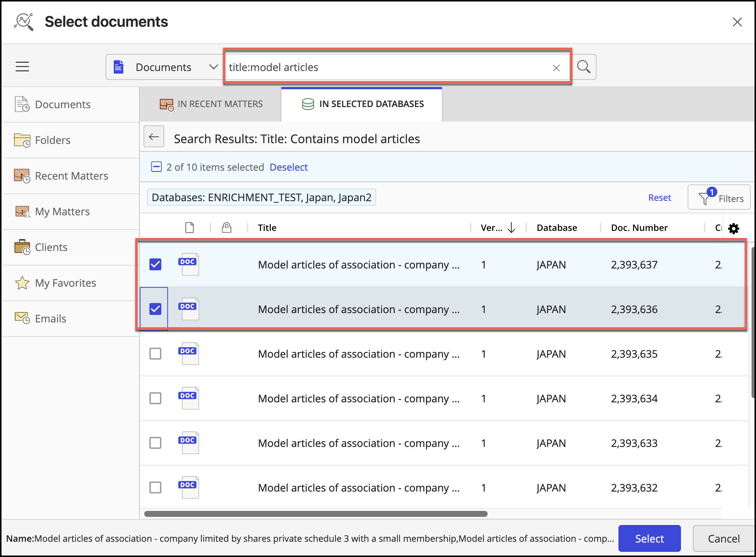
Task: Click the Deselect link
Action: click(x=288, y=167)
